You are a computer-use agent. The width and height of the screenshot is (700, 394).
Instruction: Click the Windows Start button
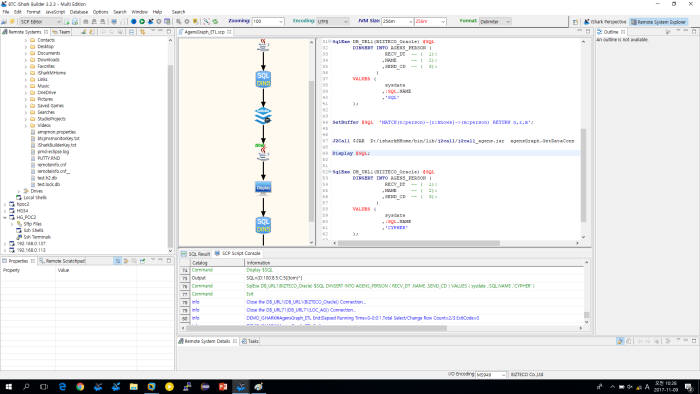tap(8, 387)
